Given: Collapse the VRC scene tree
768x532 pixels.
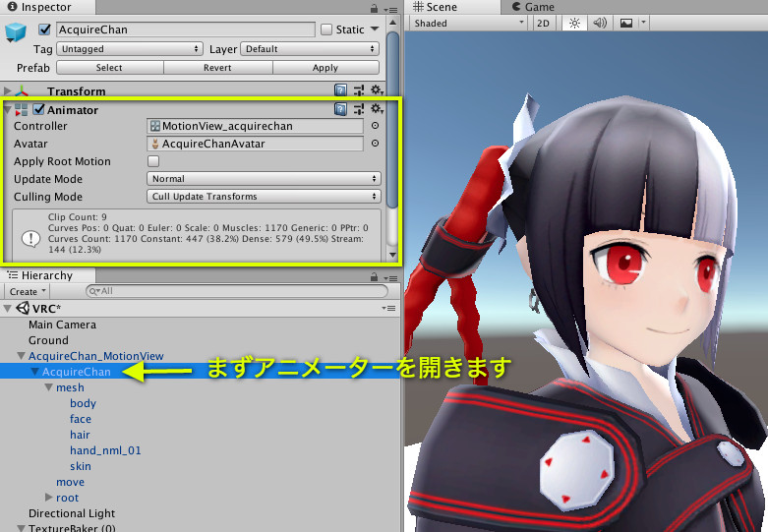Looking at the screenshot, I should (x=7, y=309).
